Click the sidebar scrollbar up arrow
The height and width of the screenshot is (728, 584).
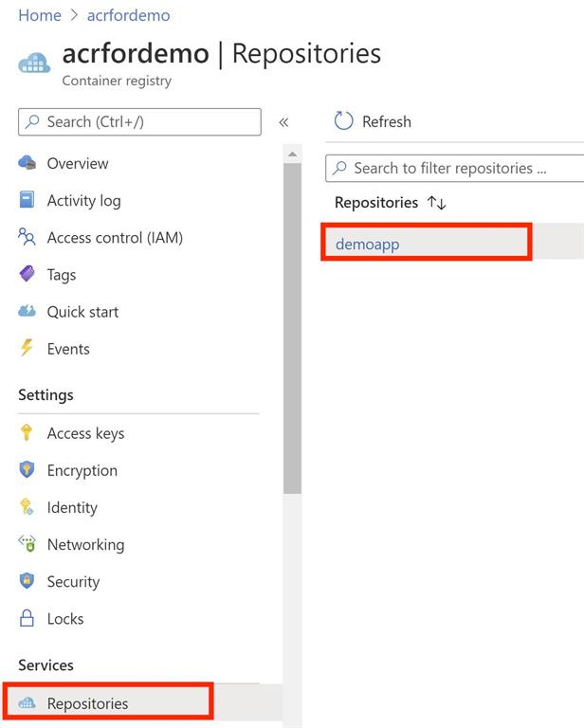pyautogui.click(x=292, y=154)
